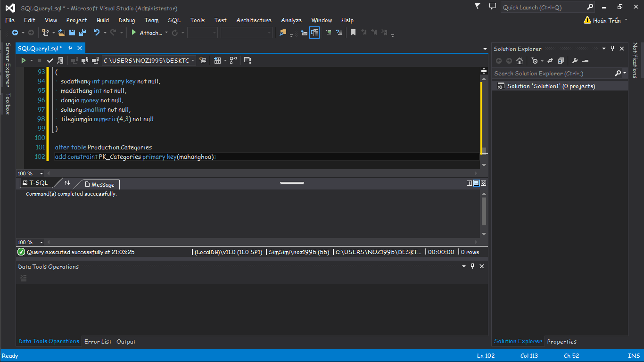Click Save All icon in main toolbar
Screen dimensions: 644x362
(82, 33)
